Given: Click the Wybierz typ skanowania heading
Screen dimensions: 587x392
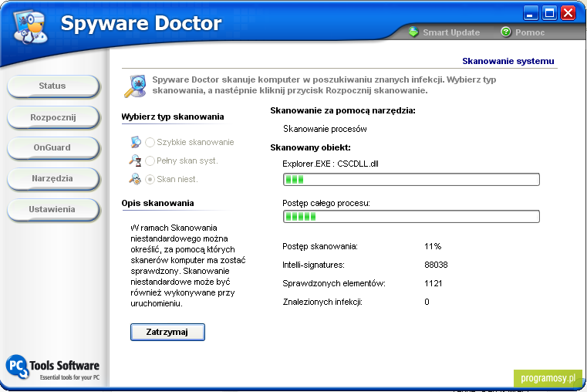Looking at the screenshot, I should tap(173, 117).
